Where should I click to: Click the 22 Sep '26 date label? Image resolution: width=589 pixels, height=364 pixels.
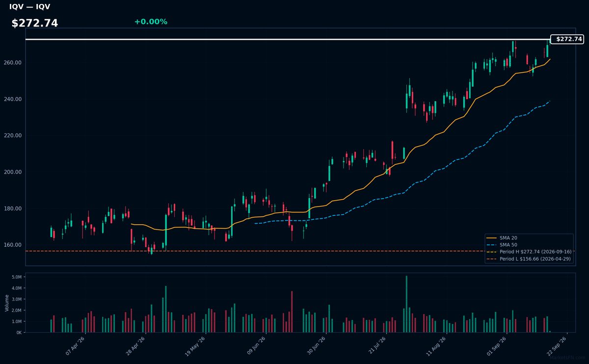pos(557,346)
